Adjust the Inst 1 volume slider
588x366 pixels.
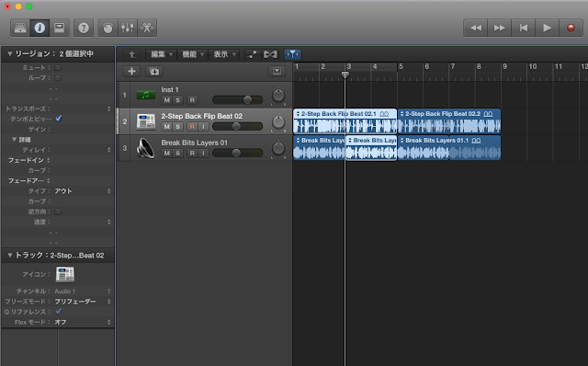click(237, 100)
